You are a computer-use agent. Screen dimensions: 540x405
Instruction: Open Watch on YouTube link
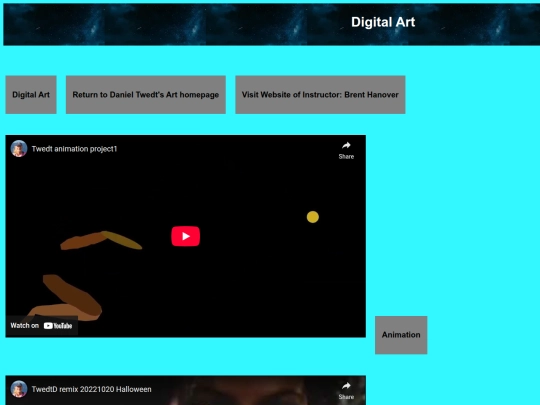(41, 325)
